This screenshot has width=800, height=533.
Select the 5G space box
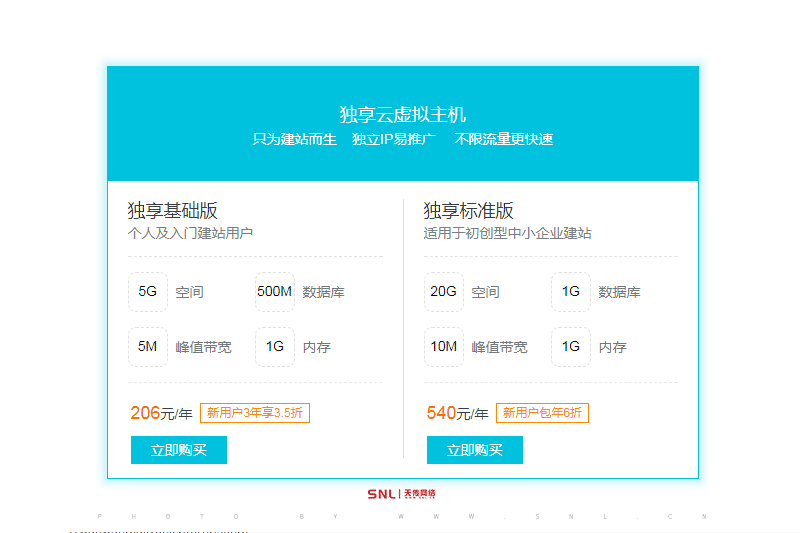[148, 292]
